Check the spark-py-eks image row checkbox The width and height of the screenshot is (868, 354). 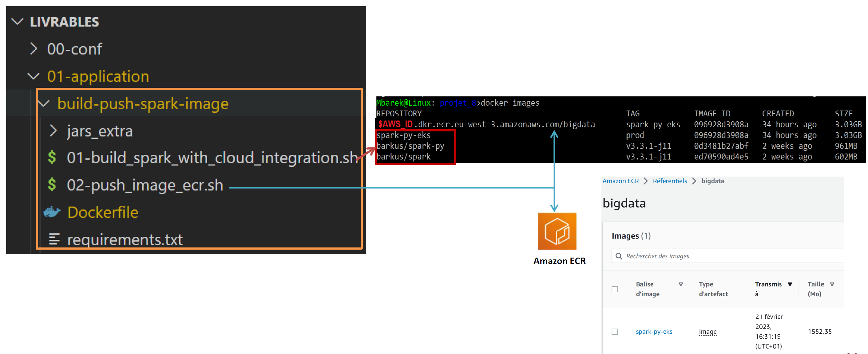pos(615,332)
